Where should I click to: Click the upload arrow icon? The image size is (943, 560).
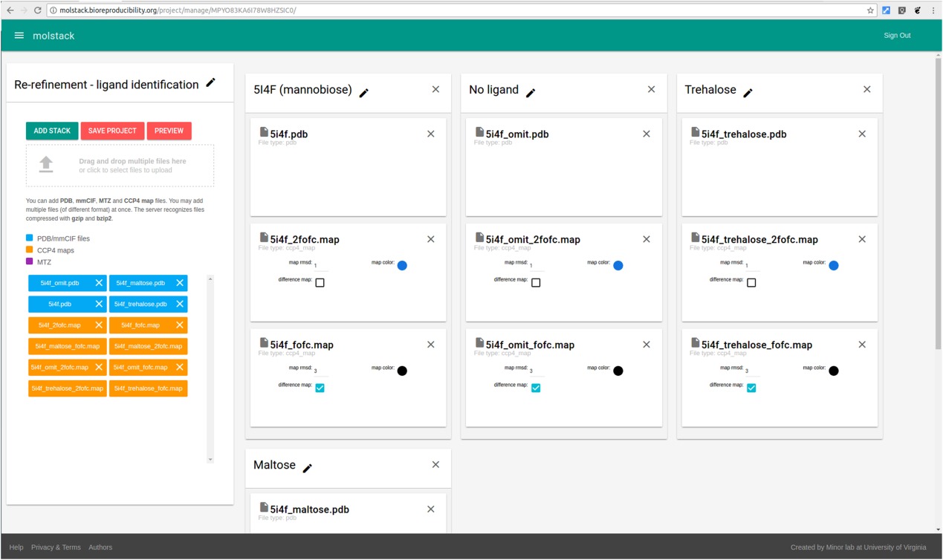coord(46,164)
